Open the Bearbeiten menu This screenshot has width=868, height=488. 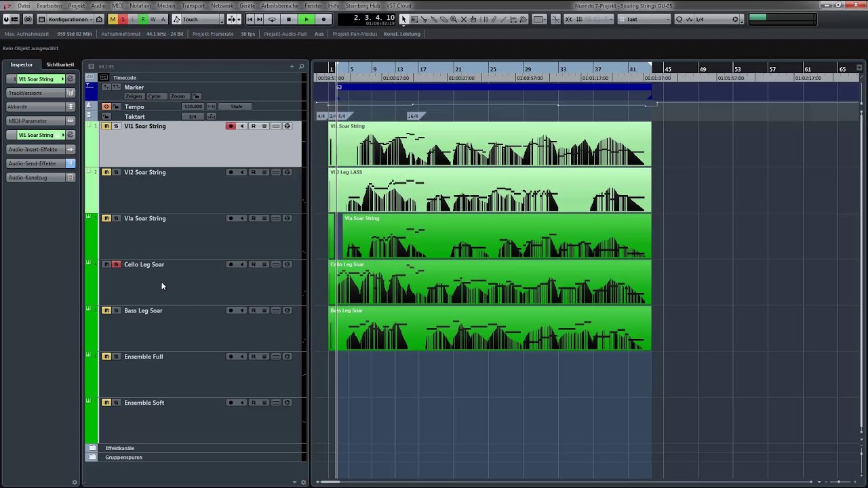click(49, 5)
